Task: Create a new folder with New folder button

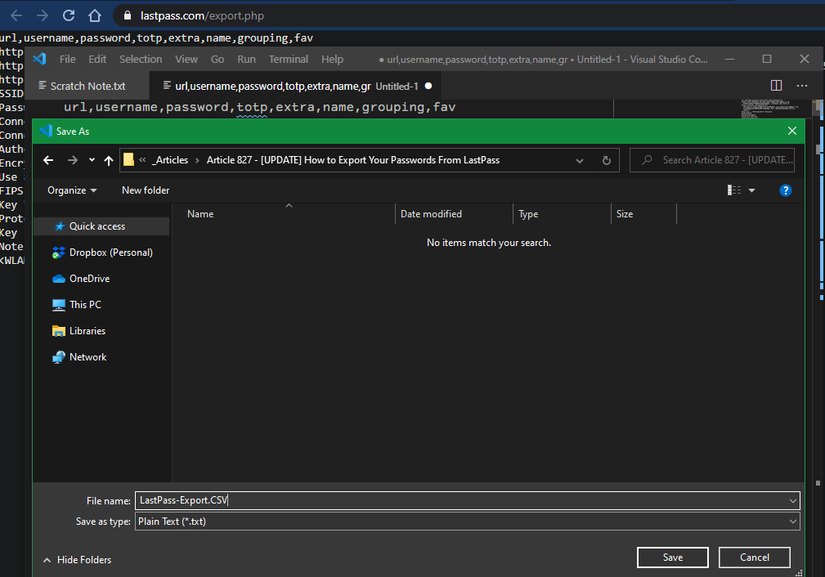Action: click(144, 190)
